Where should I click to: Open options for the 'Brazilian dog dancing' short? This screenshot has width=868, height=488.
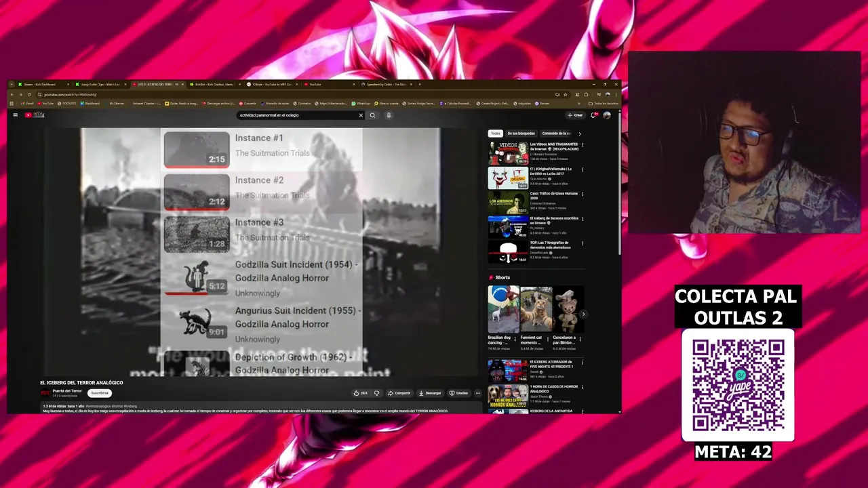point(516,338)
